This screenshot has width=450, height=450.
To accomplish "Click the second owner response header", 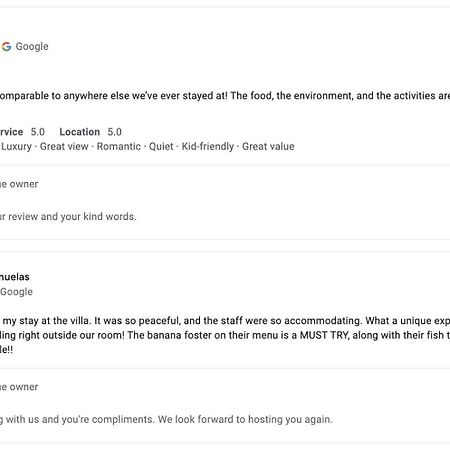I will (x=19, y=387).
